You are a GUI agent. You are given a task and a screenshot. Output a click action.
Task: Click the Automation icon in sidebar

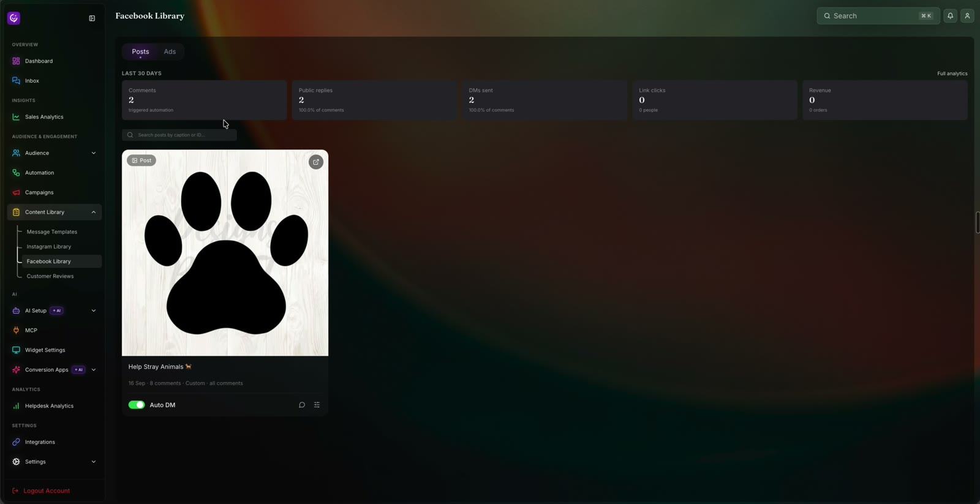(x=16, y=173)
